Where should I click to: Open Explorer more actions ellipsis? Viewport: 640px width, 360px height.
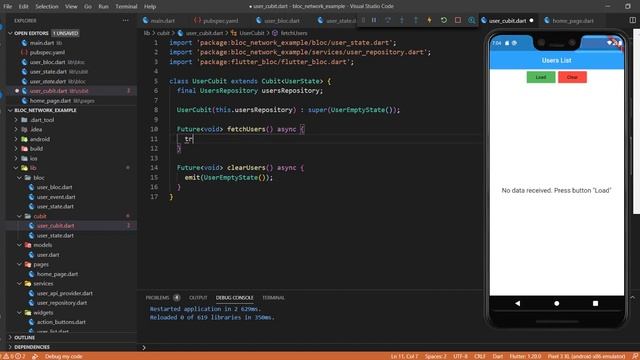click(x=125, y=20)
